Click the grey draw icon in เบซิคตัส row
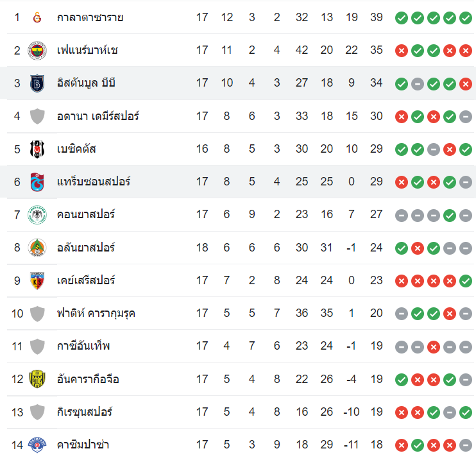476x460 pixels. click(434, 149)
